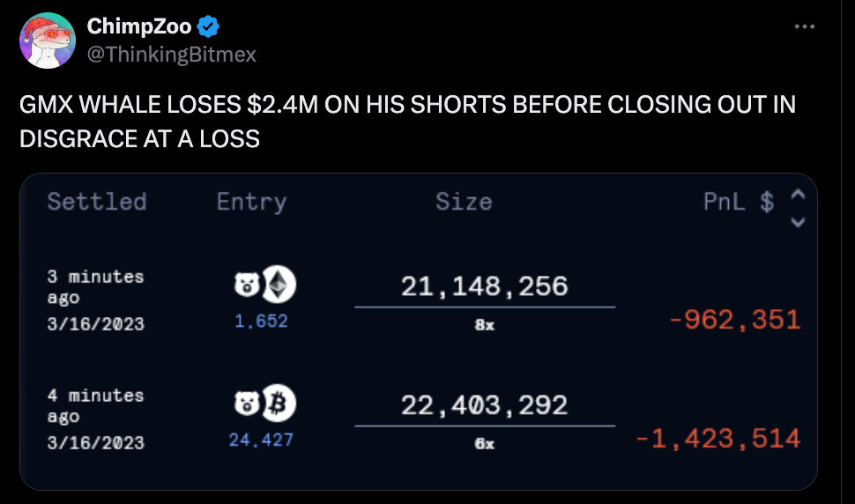Image resolution: width=855 pixels, height=504 pixels.
Task: Open ChimpZoo's profile avatar
Action: tap(48, 41)
